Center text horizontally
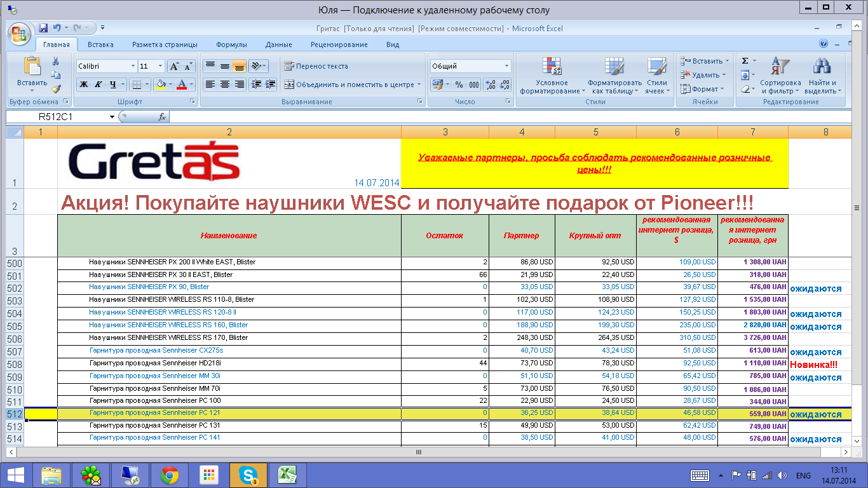This screenshot has width=868, height=488. coord(224,84)
